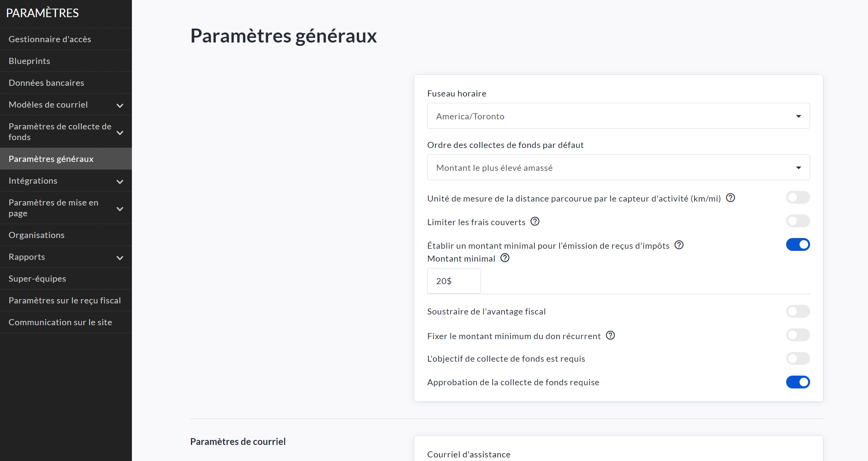Enable Limiter les frais couverts switch
868x461 pixels.
[798, 221]
